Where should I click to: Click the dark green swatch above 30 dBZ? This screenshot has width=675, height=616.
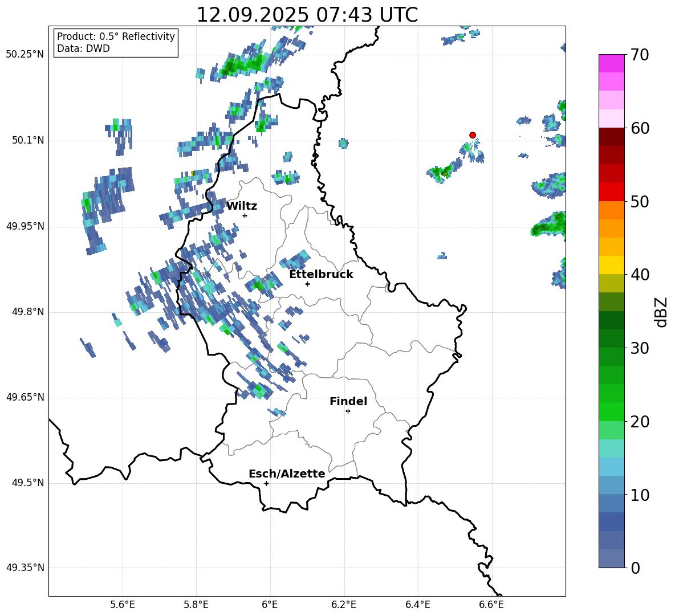[611, 338]
